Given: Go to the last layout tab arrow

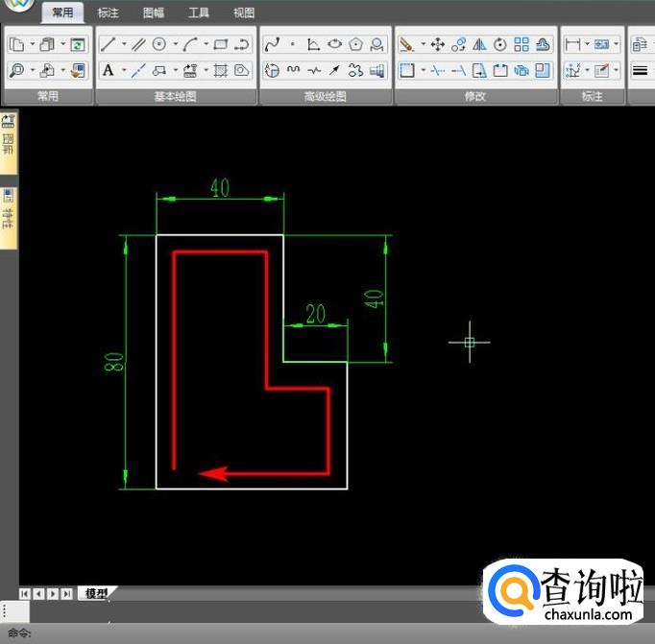Looking at the screenshot, I should 66,593.
